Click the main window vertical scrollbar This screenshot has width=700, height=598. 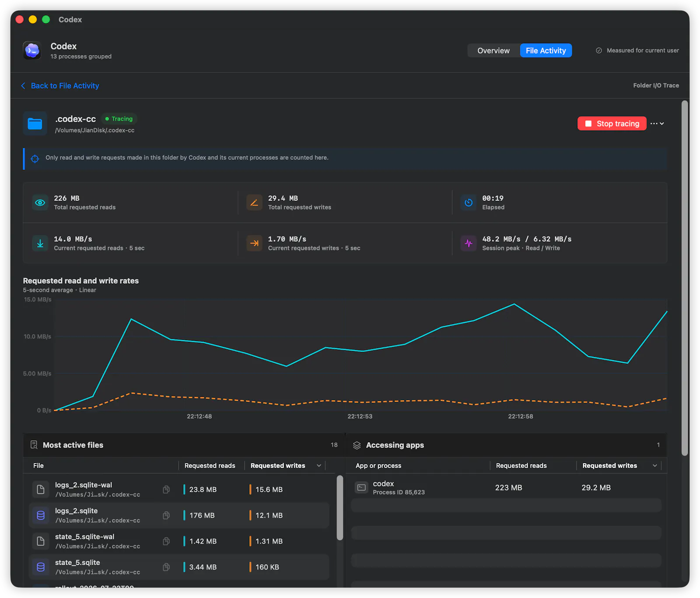[x=685, y=278]
